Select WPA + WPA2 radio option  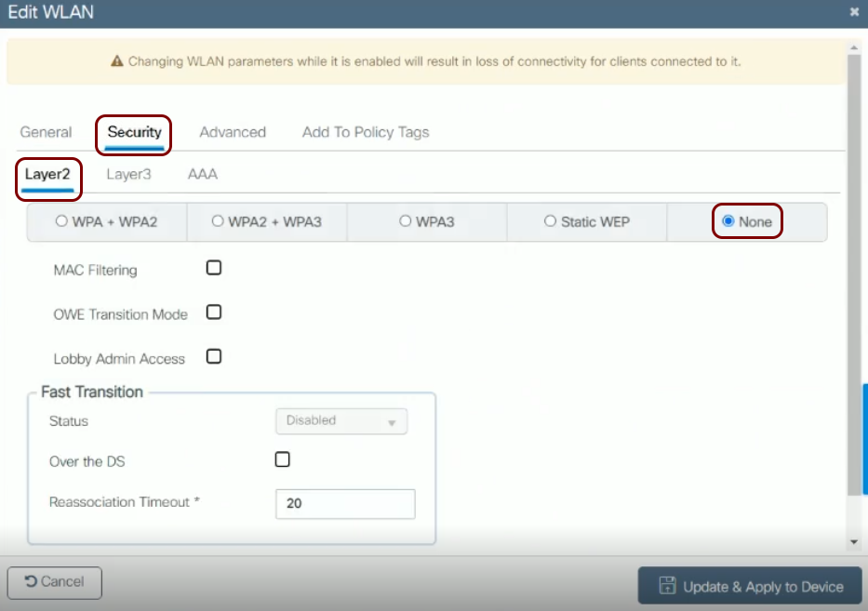(62, 222)
